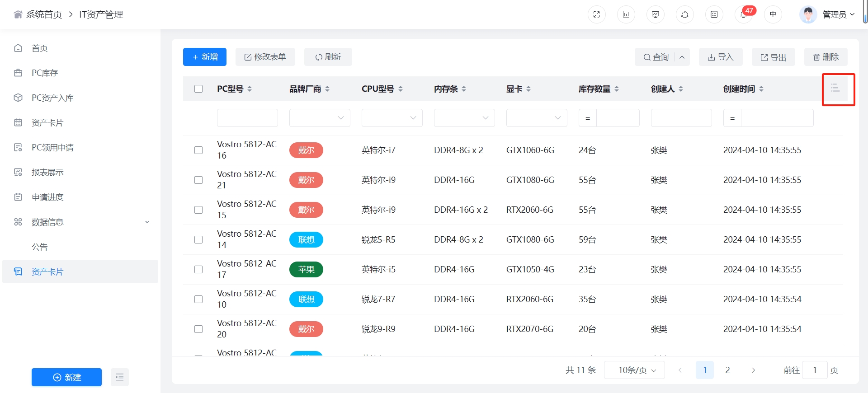This screenshot has height=393, width=868.
Task: Open the column settings icon in table header
Action: pyautogui.click(x=835, y=88)
